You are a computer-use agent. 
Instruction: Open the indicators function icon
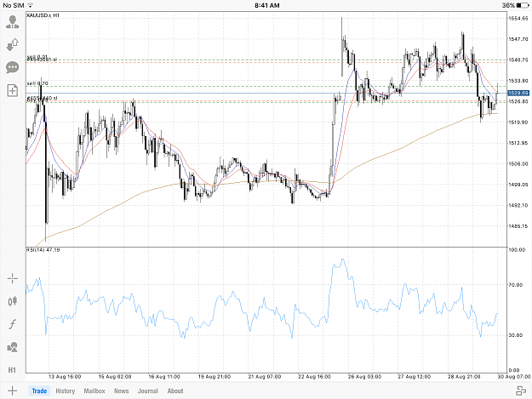tap(13, 324)
